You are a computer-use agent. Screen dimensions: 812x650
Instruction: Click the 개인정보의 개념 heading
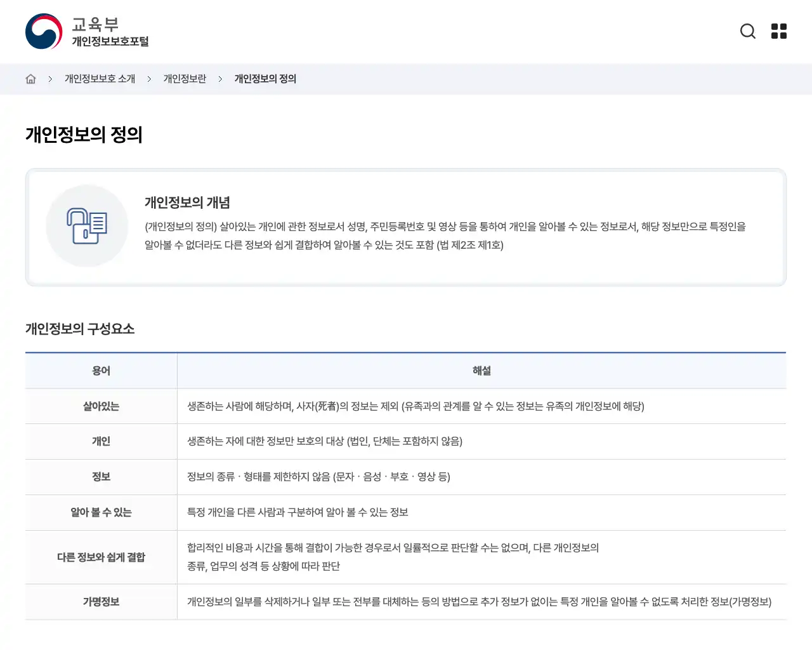tap(187, 202)
